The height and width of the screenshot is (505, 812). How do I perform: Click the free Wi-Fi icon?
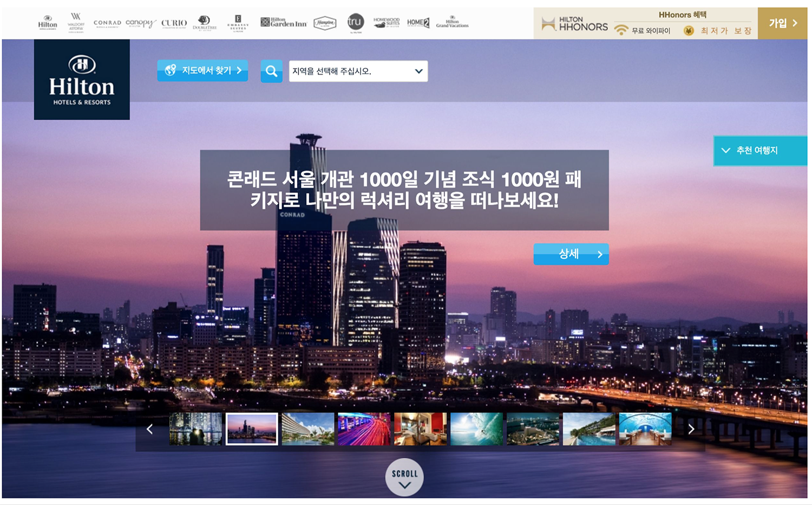click(x=621, y=30)
